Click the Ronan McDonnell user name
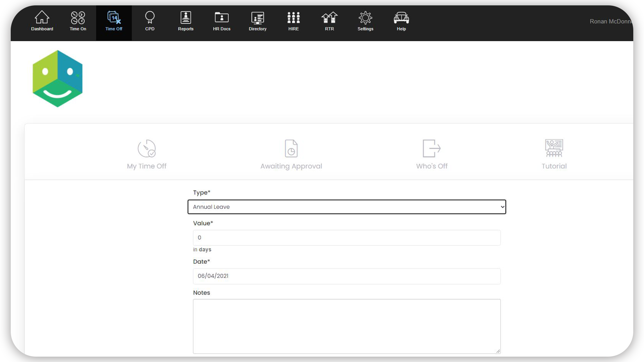 (611, 21)
